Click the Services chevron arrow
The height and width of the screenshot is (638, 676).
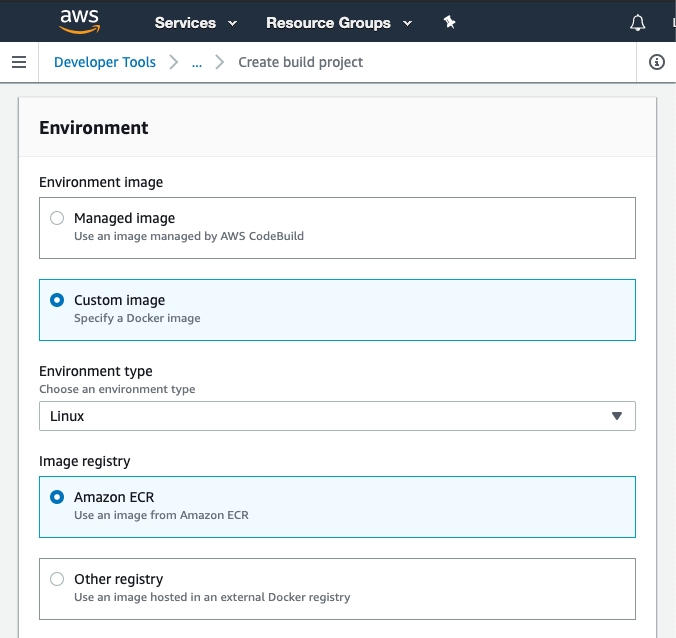pos(232,23)
